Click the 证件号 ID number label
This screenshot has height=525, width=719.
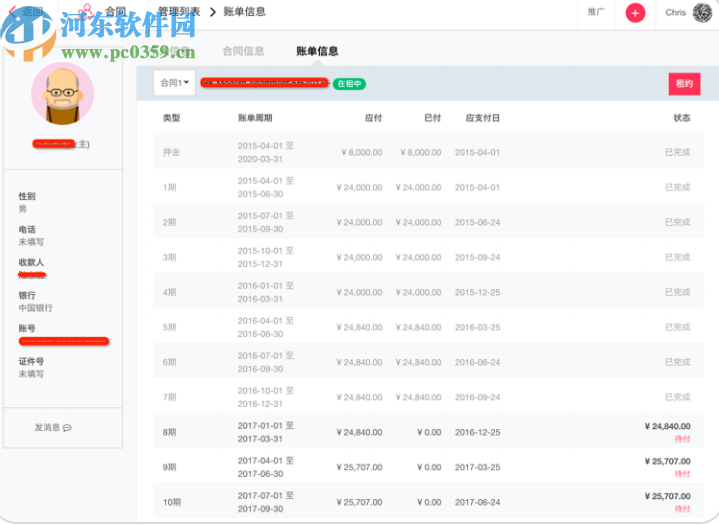pos(31,361)
